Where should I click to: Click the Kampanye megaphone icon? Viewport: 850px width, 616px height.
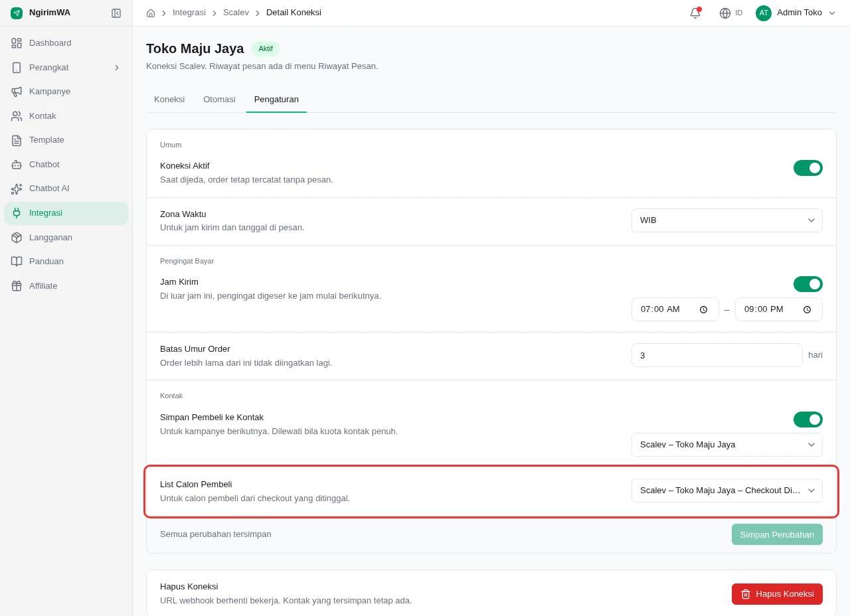(x=17, y=92)
